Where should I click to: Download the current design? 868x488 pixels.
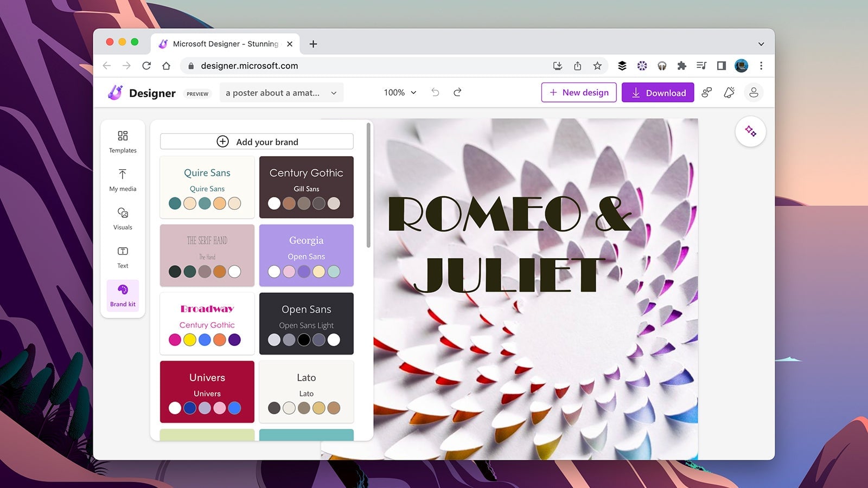(x=658, y=92)
